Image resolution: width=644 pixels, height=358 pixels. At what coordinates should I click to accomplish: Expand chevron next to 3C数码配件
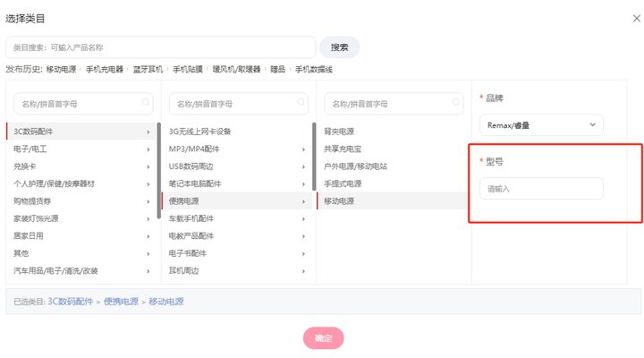click(x=148, y=132)
